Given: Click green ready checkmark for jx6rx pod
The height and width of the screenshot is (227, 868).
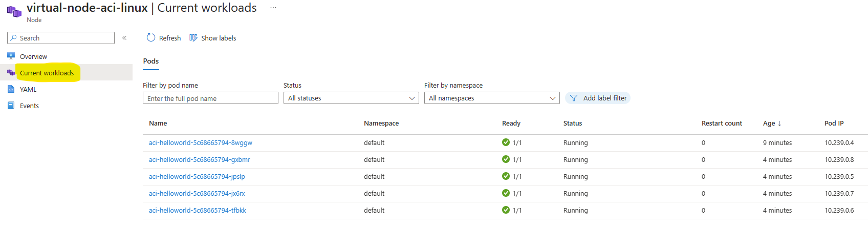Looking at the screenshot, I should coord(506,193).
